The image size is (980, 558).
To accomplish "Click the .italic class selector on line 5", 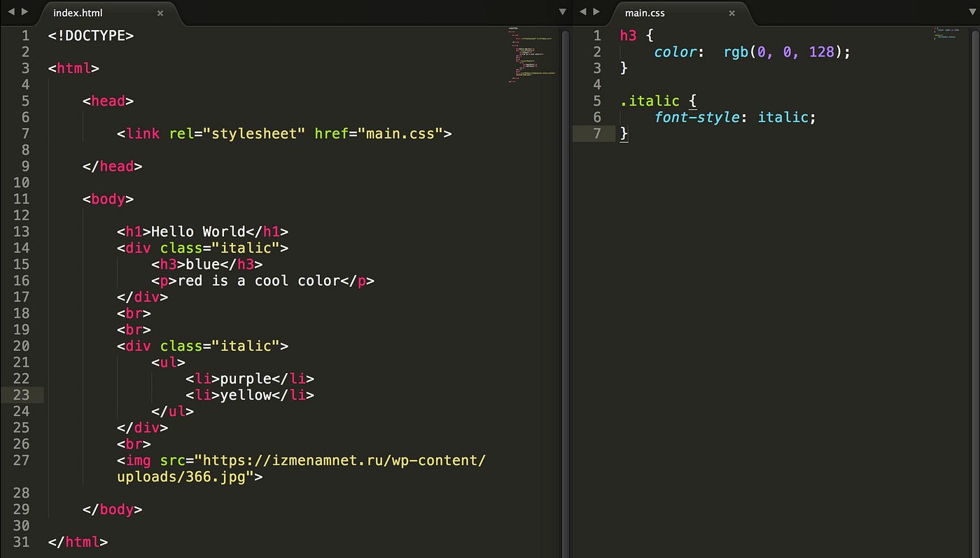I will coord(650,101).
